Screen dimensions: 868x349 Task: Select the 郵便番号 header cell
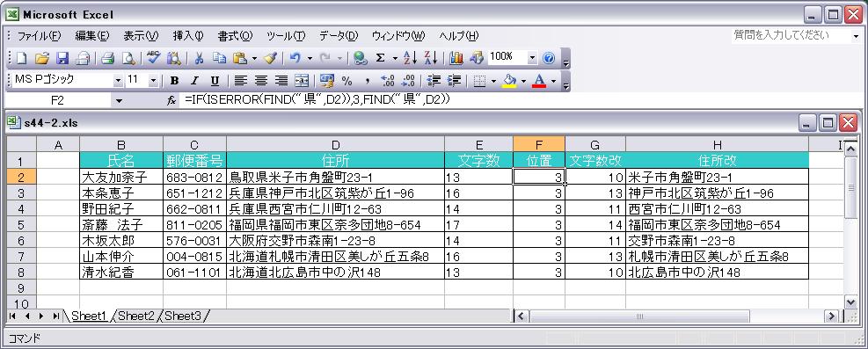click(194, 161)
